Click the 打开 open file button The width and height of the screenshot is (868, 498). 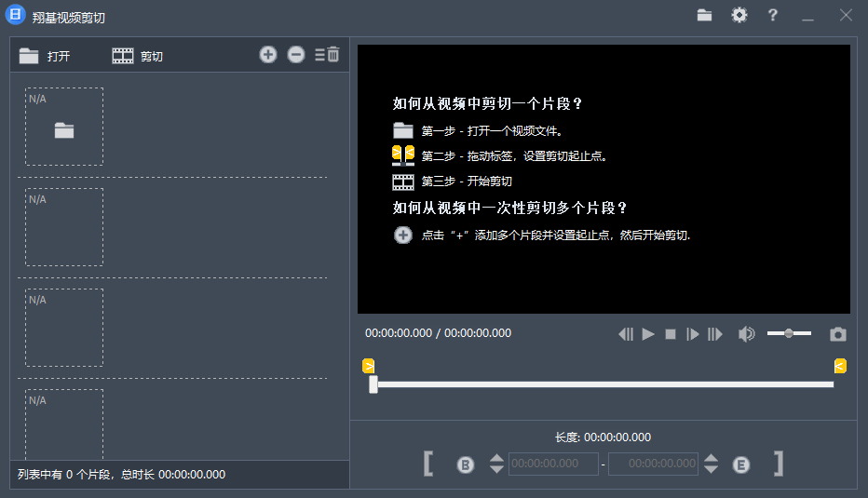(x=45, y=56)
